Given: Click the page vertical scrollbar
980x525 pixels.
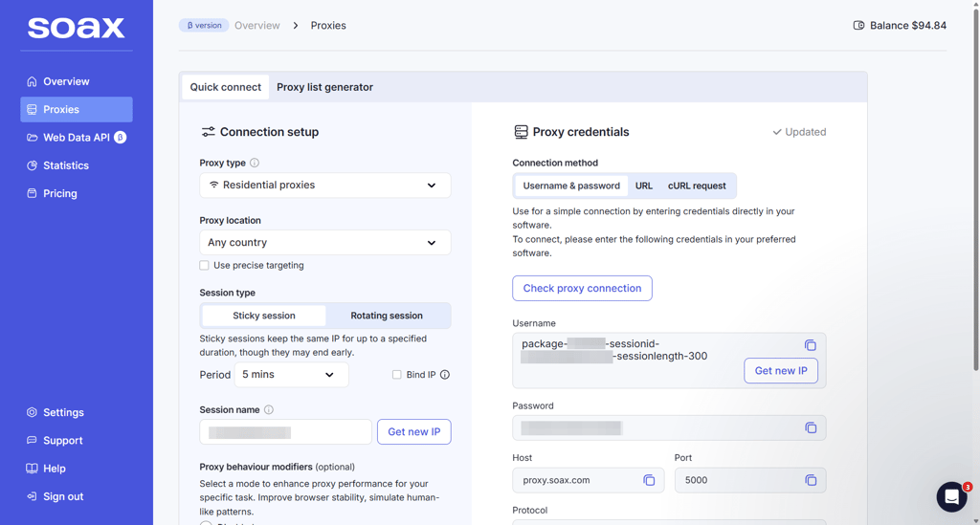Looking at the screenshot, I should [x=975, y=187].
